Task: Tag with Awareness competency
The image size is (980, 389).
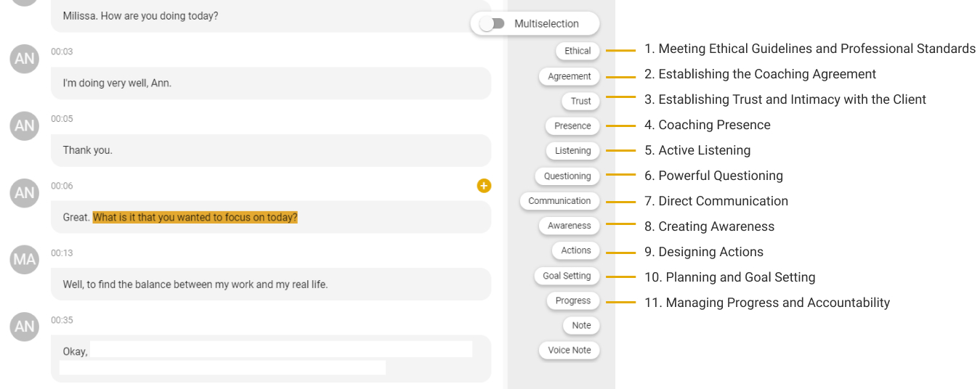Action: (570, 226)
